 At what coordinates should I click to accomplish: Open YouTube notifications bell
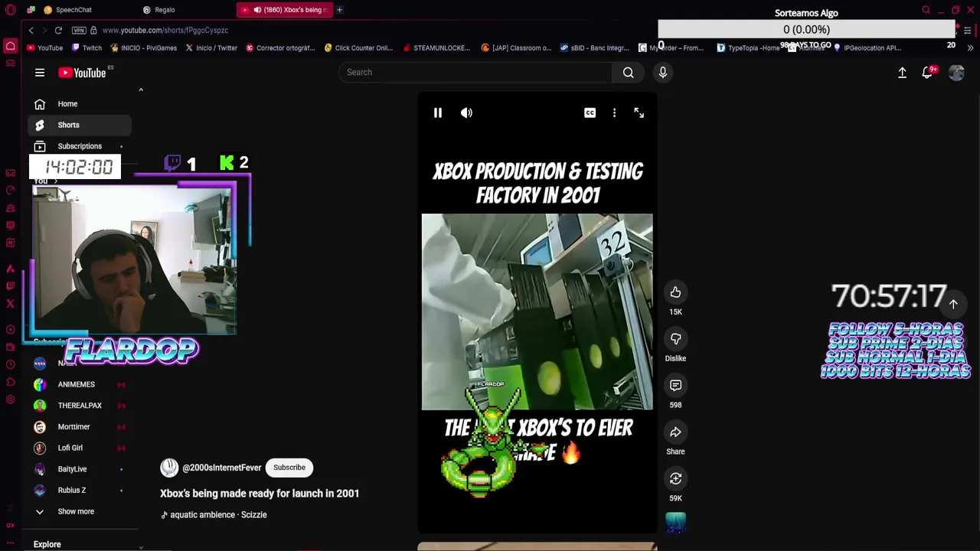(927, 72)
